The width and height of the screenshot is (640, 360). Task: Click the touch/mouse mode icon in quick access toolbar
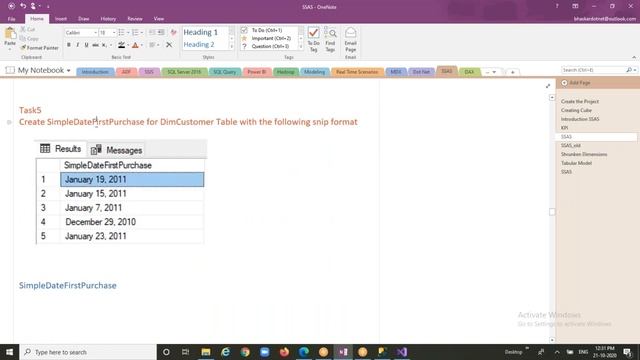pyautogui.click(x=33, y=6)
